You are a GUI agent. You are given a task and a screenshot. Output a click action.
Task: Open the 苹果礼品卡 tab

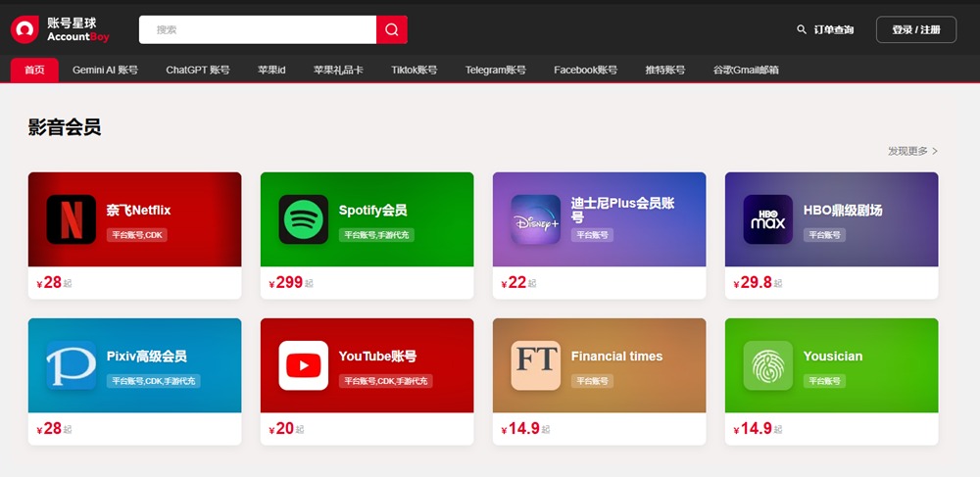click(338, 70)
